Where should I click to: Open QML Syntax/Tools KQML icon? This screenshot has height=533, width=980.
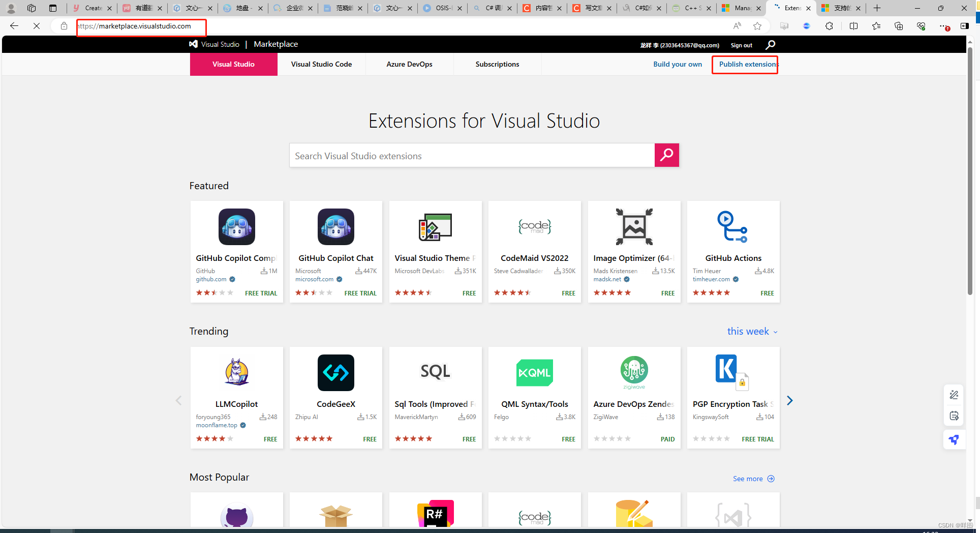coord(535,373)
